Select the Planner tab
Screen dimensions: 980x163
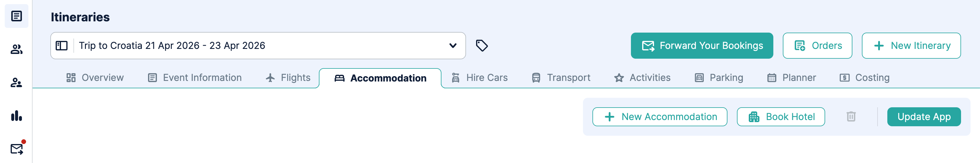tap(791, 78)
